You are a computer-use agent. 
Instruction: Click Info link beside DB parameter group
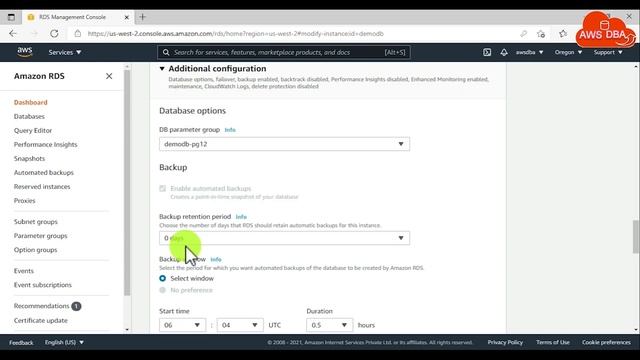tap(230, 130)
